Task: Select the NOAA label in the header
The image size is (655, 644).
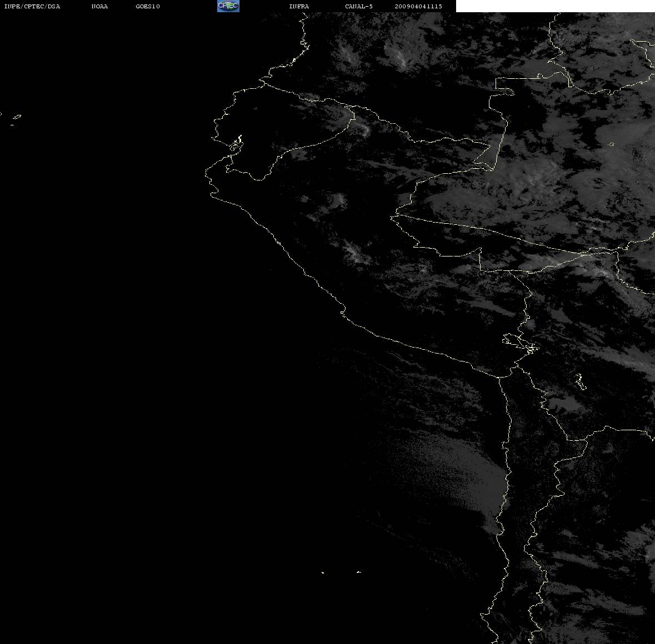Action: click(x=99, y=6)
